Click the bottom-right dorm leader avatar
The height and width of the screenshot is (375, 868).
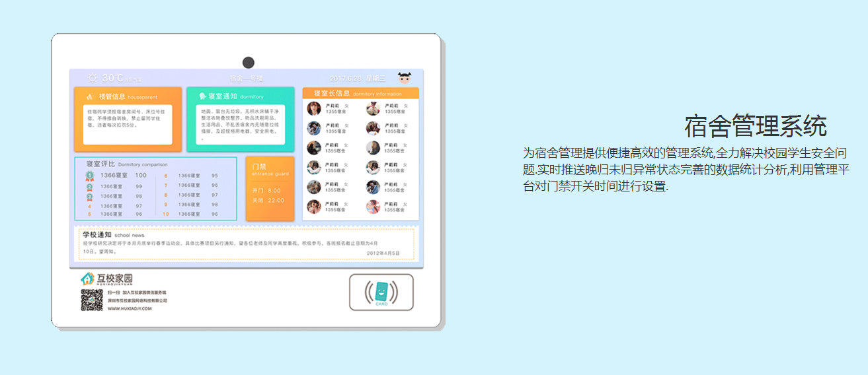tap(373, 207)
